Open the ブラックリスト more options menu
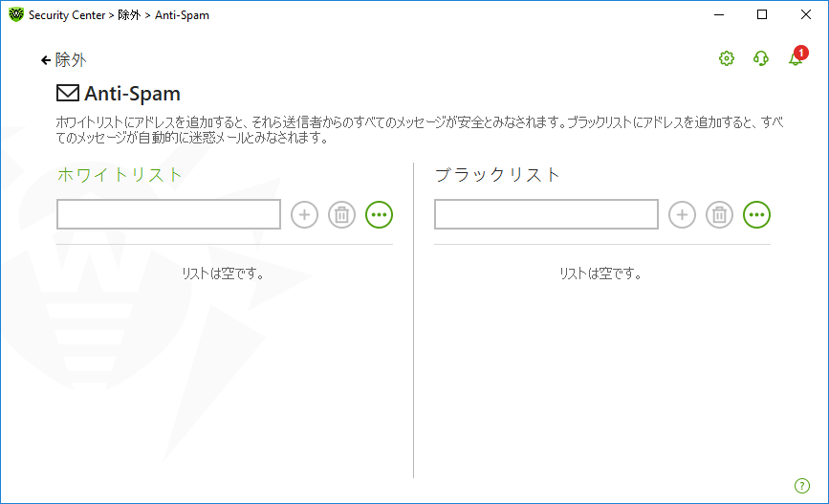The width and height of the screenshot is (829, 504). [757, 215]
